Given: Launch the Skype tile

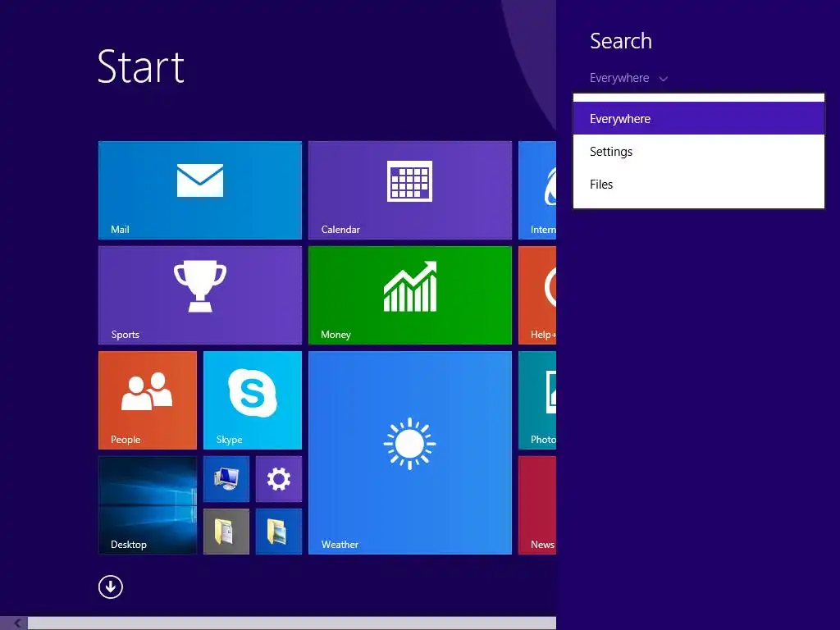Looking at the screenshot, I should point(253,400).
